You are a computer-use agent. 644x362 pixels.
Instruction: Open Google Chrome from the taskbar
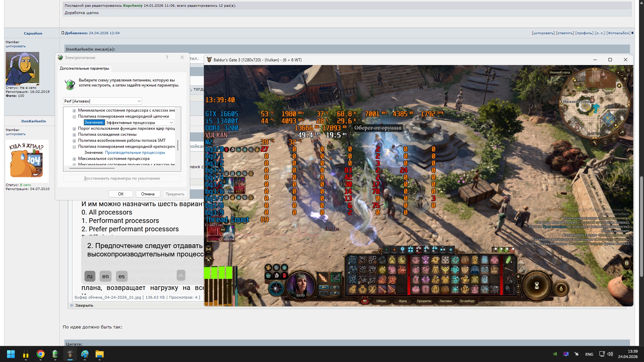41,354
